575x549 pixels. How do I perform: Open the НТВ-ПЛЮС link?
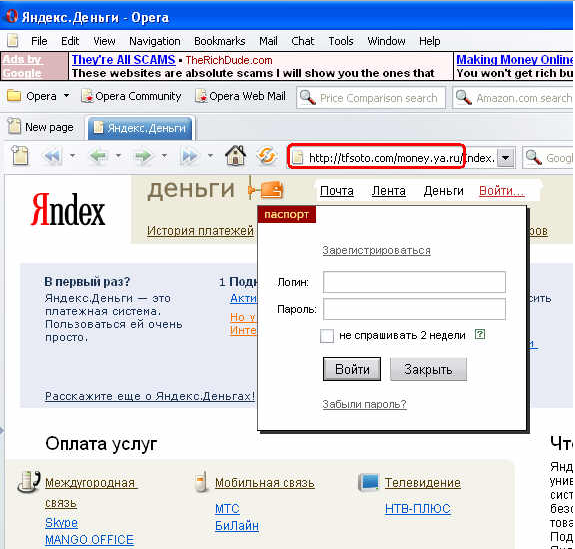click(418, 509)
